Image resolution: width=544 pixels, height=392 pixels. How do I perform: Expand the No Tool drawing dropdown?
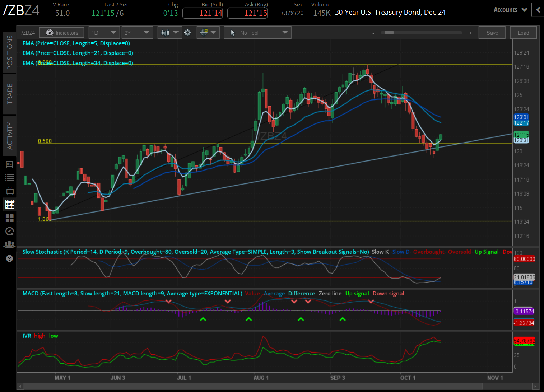[257, 32]
